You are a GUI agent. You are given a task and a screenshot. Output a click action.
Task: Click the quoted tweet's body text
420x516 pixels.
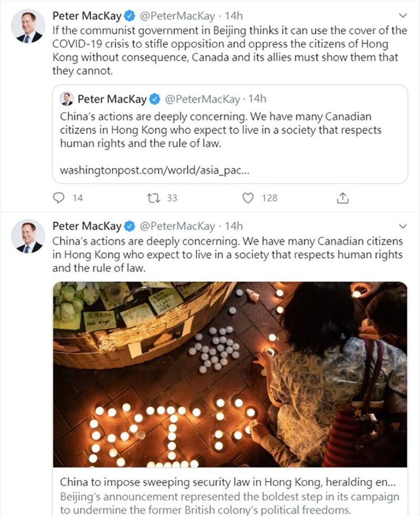point(220,130)
